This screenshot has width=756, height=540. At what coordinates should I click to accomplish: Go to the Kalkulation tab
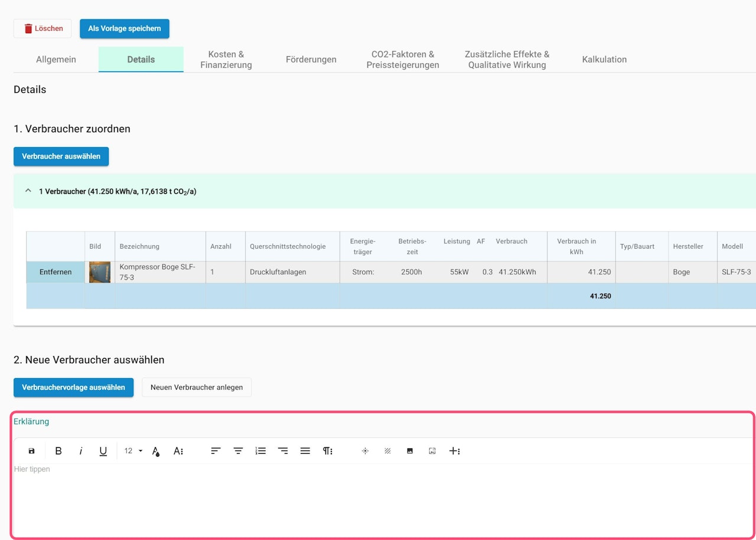604,60
